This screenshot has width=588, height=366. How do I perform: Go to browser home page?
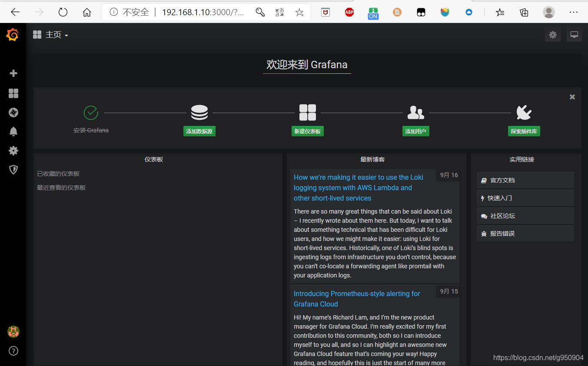(87, 12)
